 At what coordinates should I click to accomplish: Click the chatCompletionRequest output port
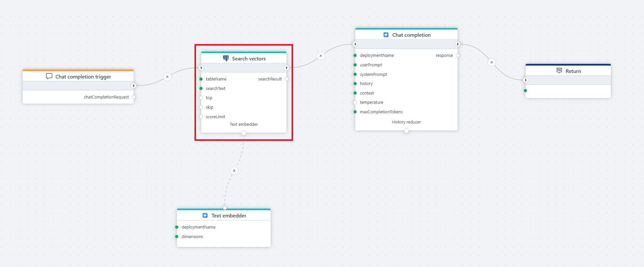134,97
